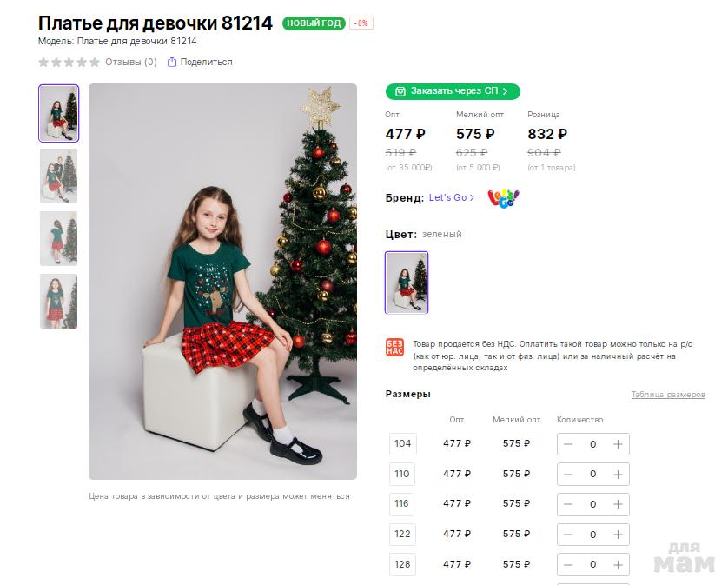Choose size 128 box
This screenshot has width=728, height=585.
(x=402, y=565)
